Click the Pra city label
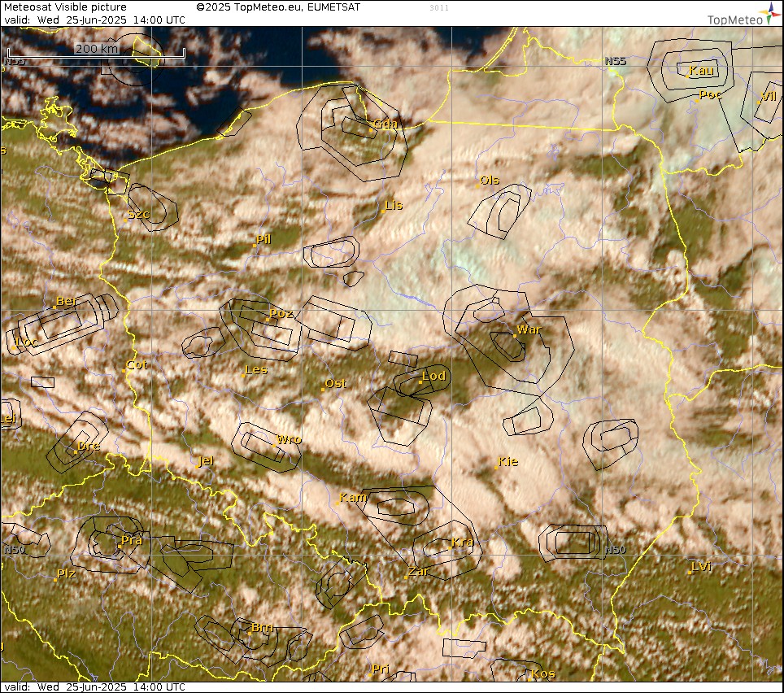This screenshot has height=693, width=784. 132,541
